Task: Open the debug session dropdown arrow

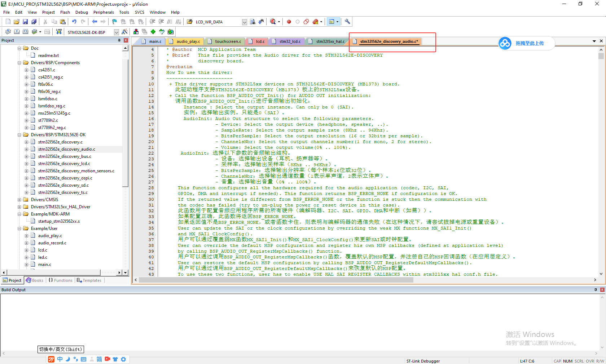Action: 279,22
